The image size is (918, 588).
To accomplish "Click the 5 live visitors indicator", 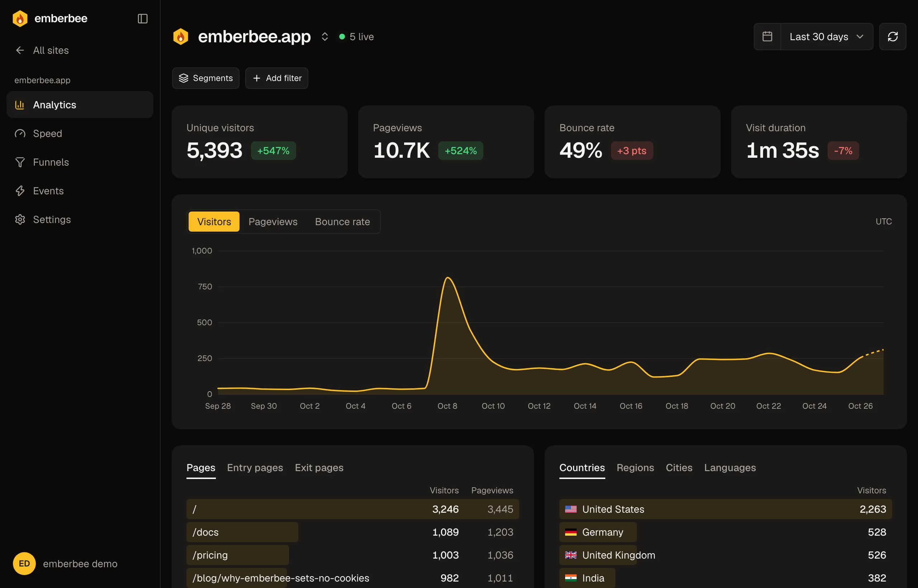I will tap(356, 37).
